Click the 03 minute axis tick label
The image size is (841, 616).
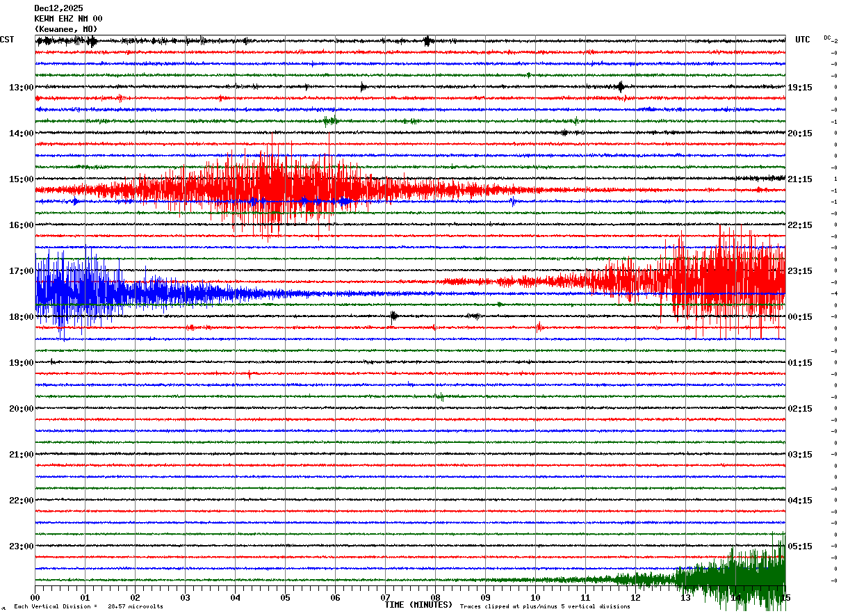pyautogui.click(x=186, y=598)
